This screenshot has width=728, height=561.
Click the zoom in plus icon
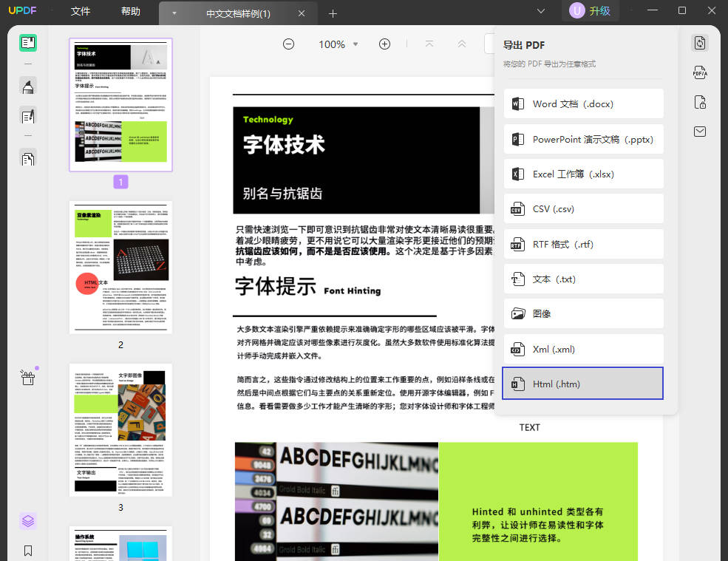[384, 44]
